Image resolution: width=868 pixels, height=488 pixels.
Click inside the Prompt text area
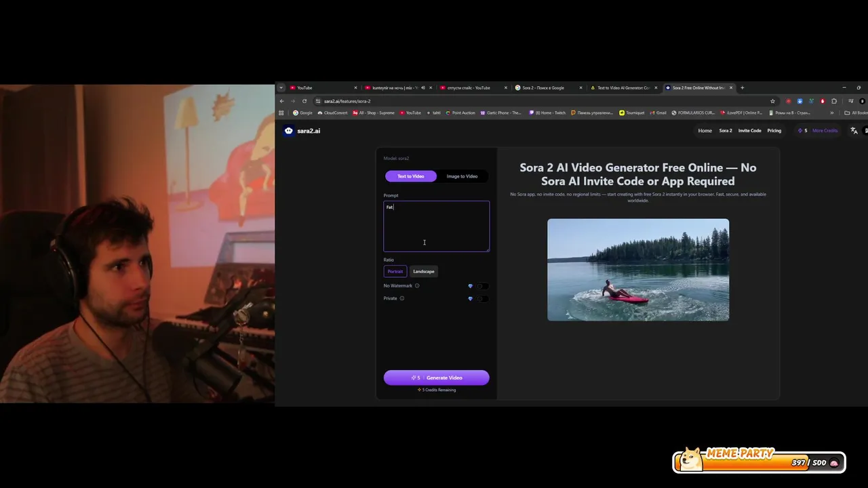point(436,226)
